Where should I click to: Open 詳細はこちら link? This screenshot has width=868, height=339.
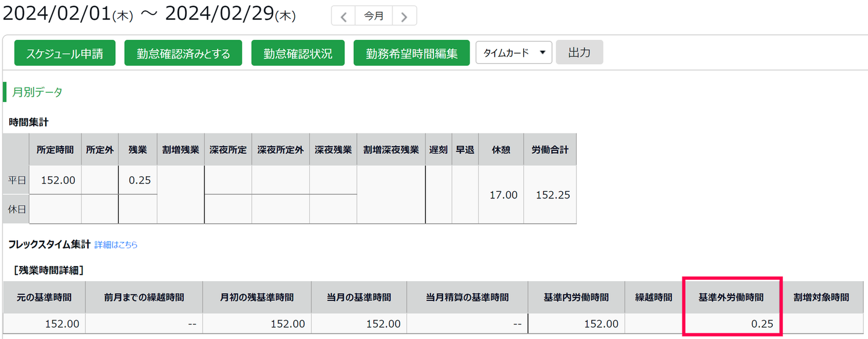[x=116, y=245]
